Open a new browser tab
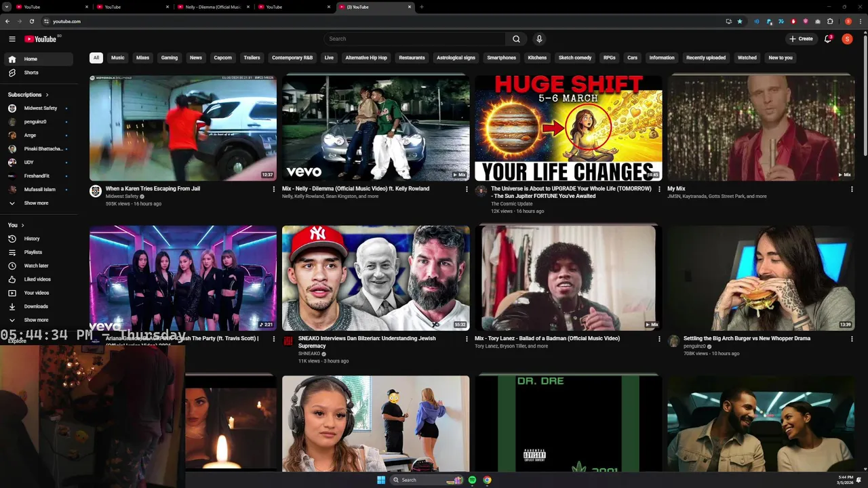Image resolution: width=868 pixels, height=488 pixels. pyautogui.click(x=422, y=7)
